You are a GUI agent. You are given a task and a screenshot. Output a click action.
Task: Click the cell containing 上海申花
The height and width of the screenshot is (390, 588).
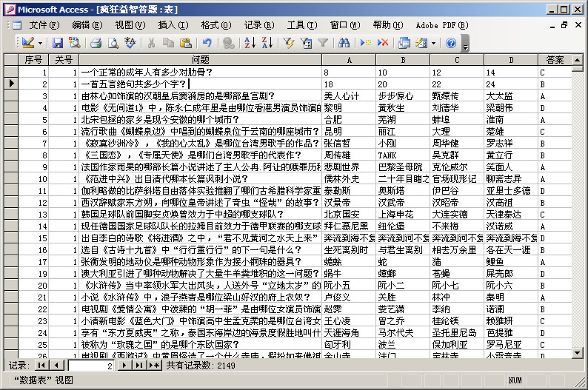(403, 215)
